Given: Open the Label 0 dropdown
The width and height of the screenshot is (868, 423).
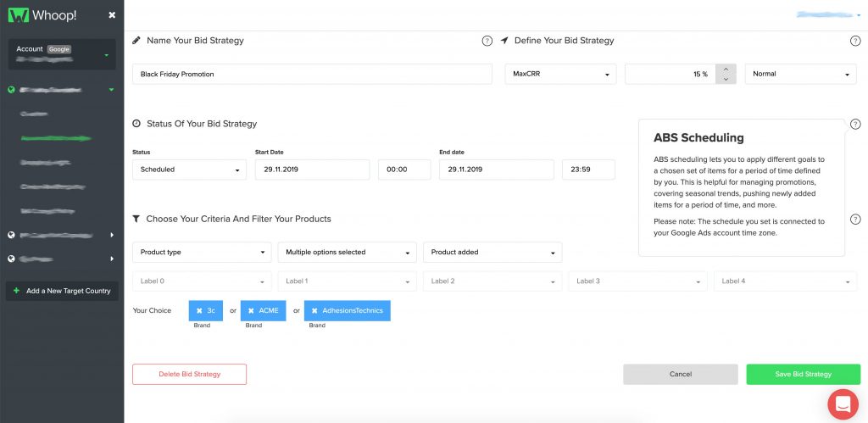Looking at the screenshot, I should coord(202,281).
